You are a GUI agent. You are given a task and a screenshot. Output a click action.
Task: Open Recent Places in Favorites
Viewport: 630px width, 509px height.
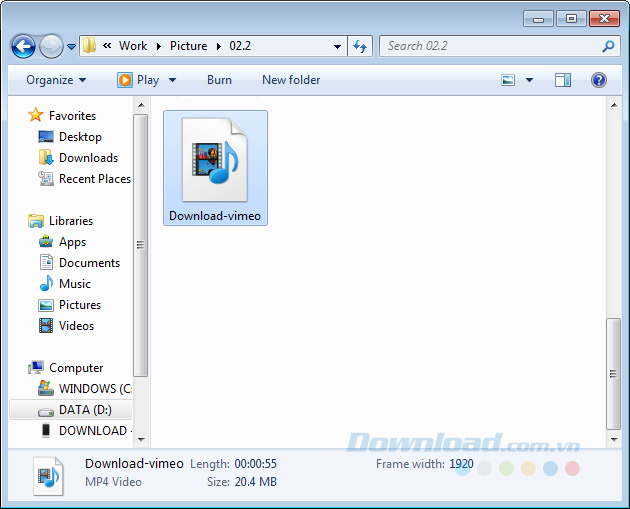pos(95,179)
